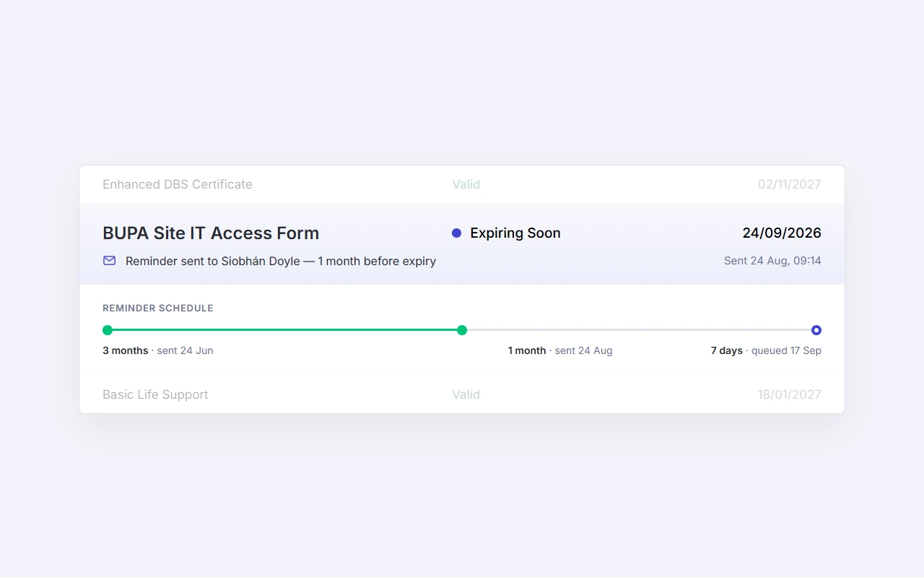The width and height of the screenshot is (924, 578).
Task: Select the 1 month timeline marker
Action: pos(462,330)
